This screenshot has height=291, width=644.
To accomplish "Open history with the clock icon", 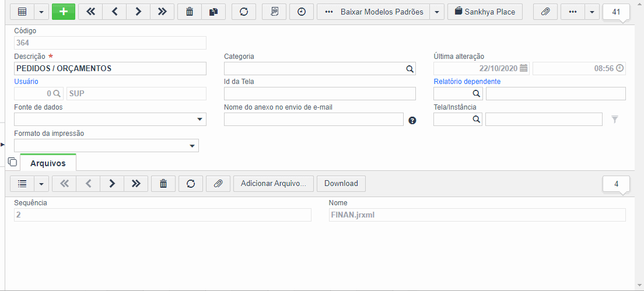I will coord(302,12).
